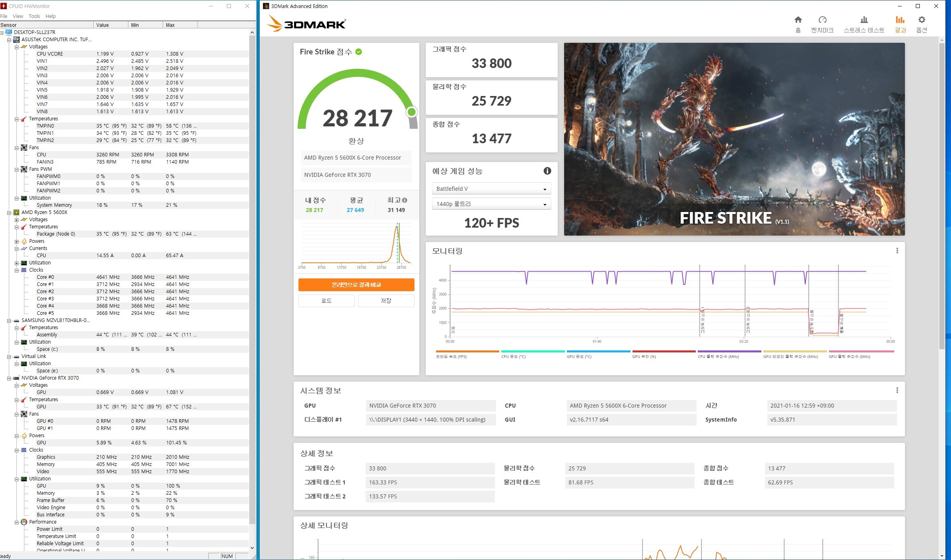Toggle the GPU load (%) legend series
Viewport: 951px width, 560px height.
[x=664, y=354]
